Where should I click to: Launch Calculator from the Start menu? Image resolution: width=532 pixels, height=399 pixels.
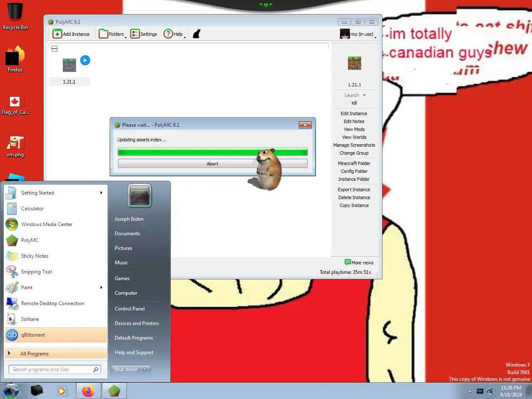point(55,209)
